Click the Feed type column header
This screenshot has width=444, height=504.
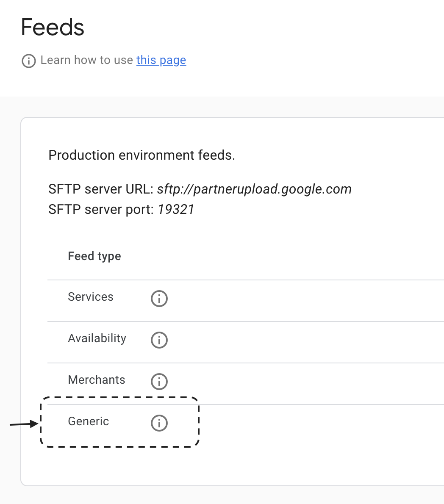coord(94,256)
